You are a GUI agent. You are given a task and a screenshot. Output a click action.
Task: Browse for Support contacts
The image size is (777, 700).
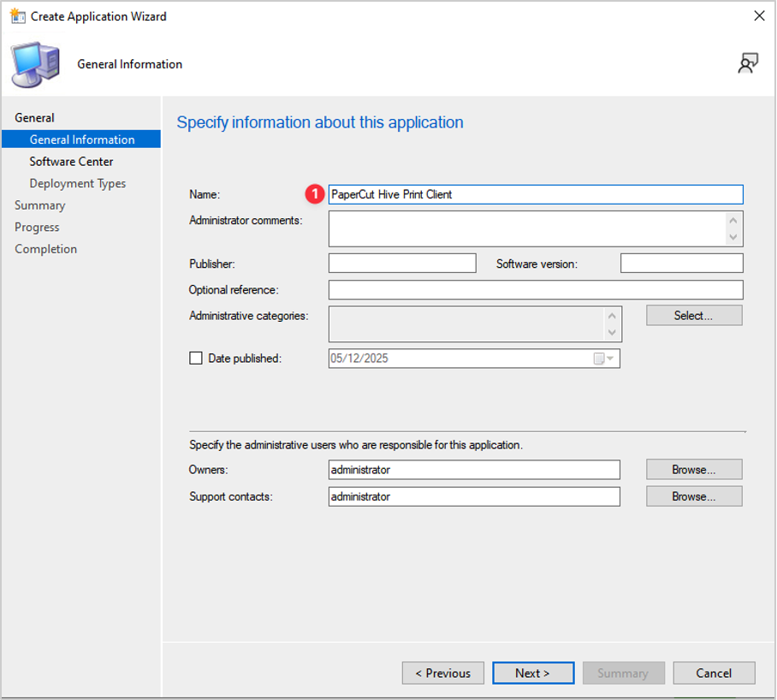(694, 495)
